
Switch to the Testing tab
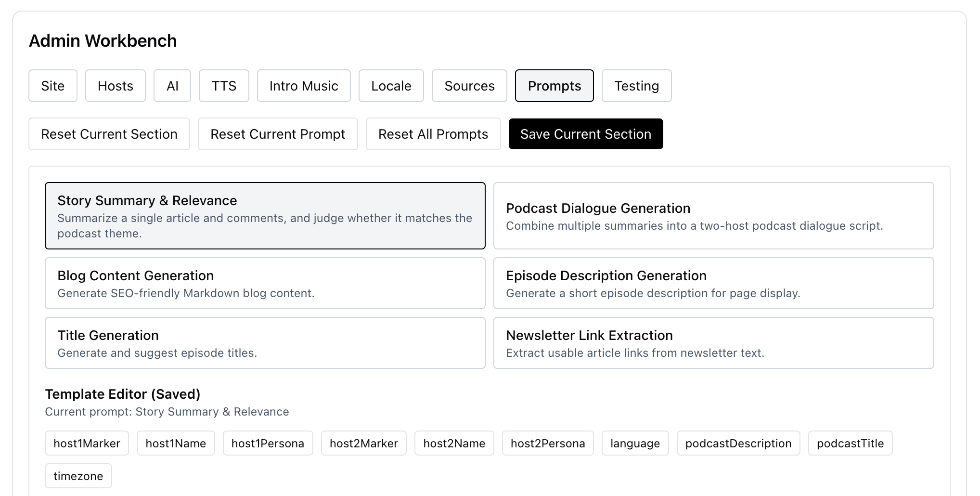tap(636, 86)
